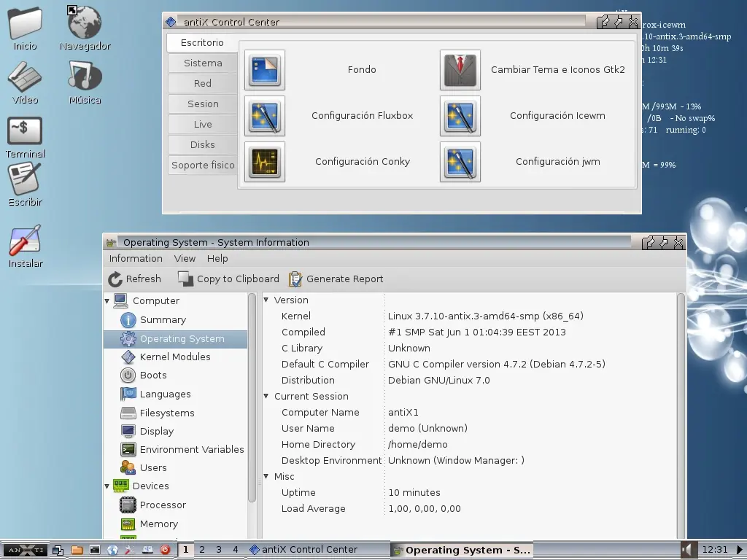Launch the Configuración Fluxbox icon
This screenshot has width=747, height=560.
[265, 116]
